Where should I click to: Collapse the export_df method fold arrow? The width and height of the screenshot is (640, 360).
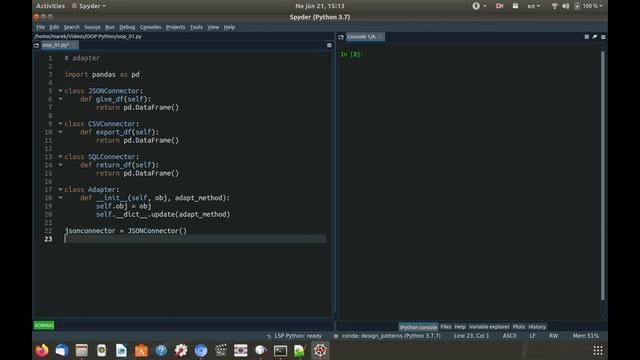tap(60, 132)
